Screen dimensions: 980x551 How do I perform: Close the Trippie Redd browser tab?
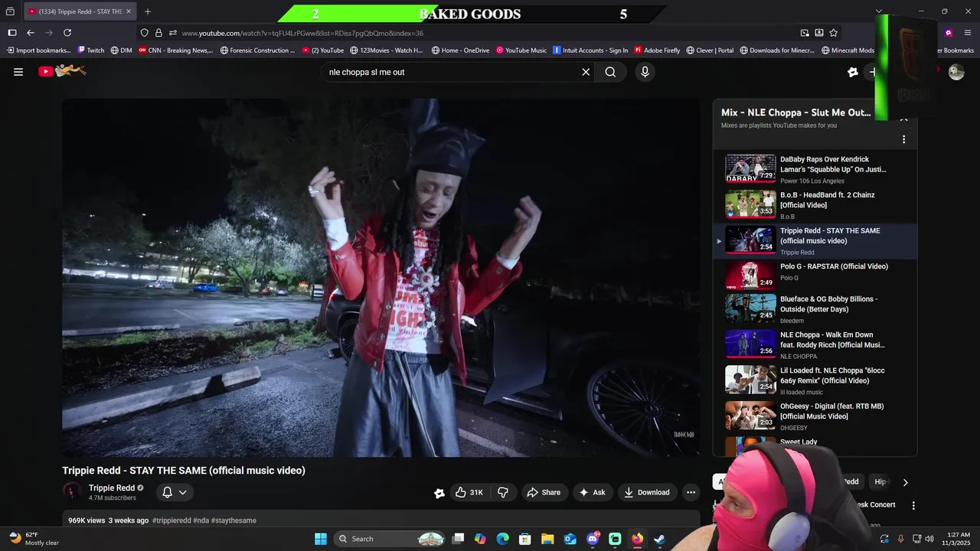128,11
